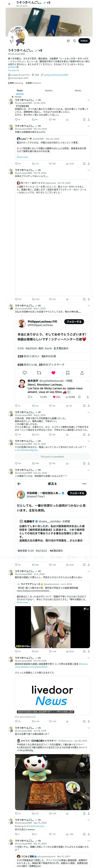
Task: Open more menu for Feb 12, 2021 post
Action: (x=89, y=441)
